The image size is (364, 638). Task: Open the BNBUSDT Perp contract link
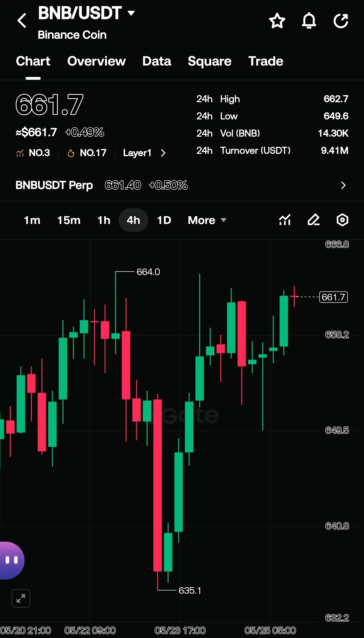pyautogui.click(x=54, y=185)
